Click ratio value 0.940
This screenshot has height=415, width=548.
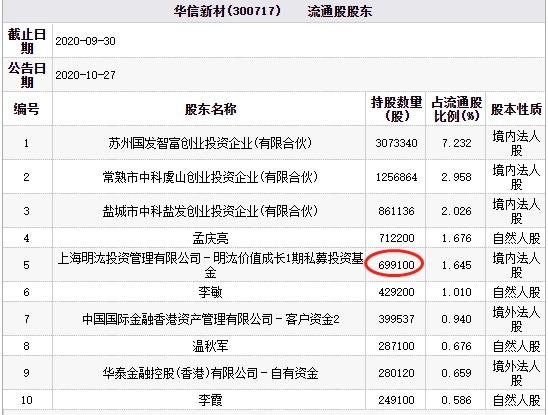[x=456, y=319]
